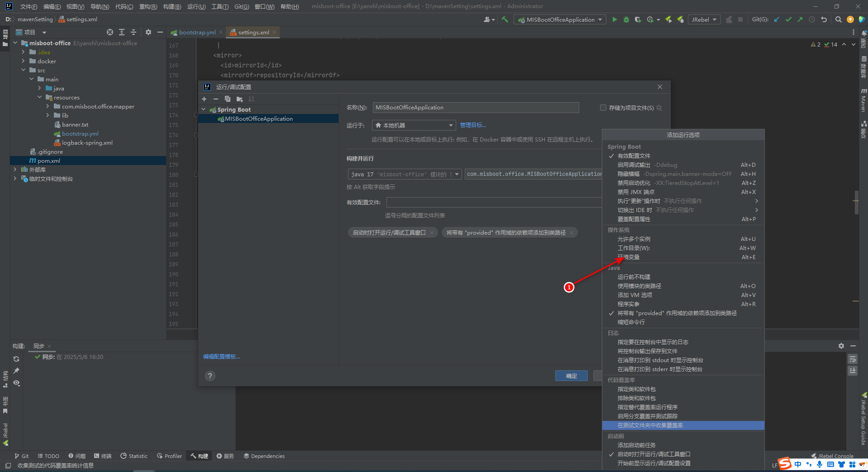Run with Coverage shield icon
The width and height of the screenshot is (868, 472).
[x=638, y=19]
